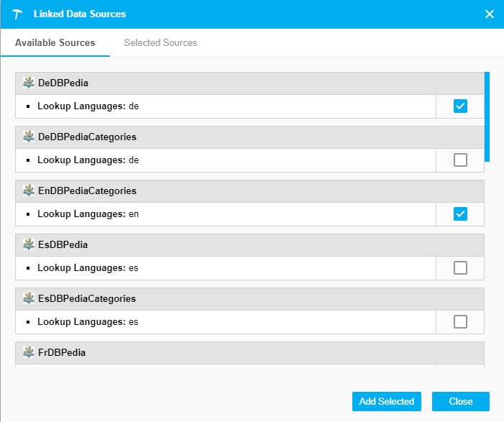Click the Close button
The width and height of the screenshot is (504, 422).
tap(460, 402)
